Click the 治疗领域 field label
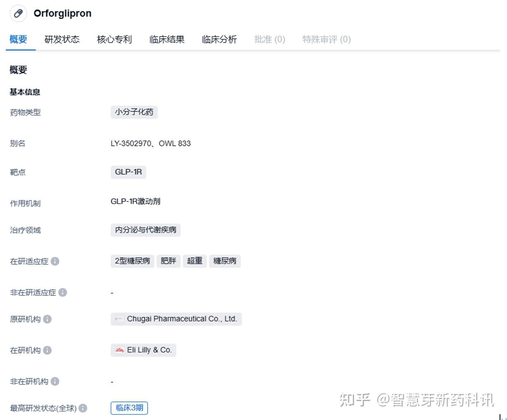 pyautogui.click(x=25, y=230)
